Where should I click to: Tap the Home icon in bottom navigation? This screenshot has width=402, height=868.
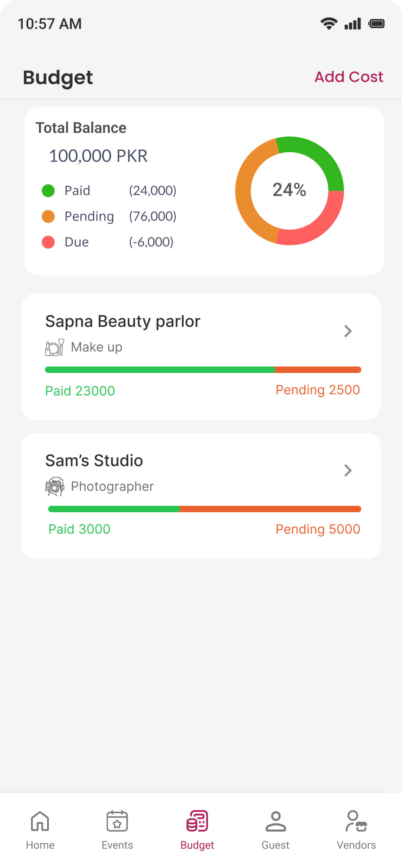40,822
